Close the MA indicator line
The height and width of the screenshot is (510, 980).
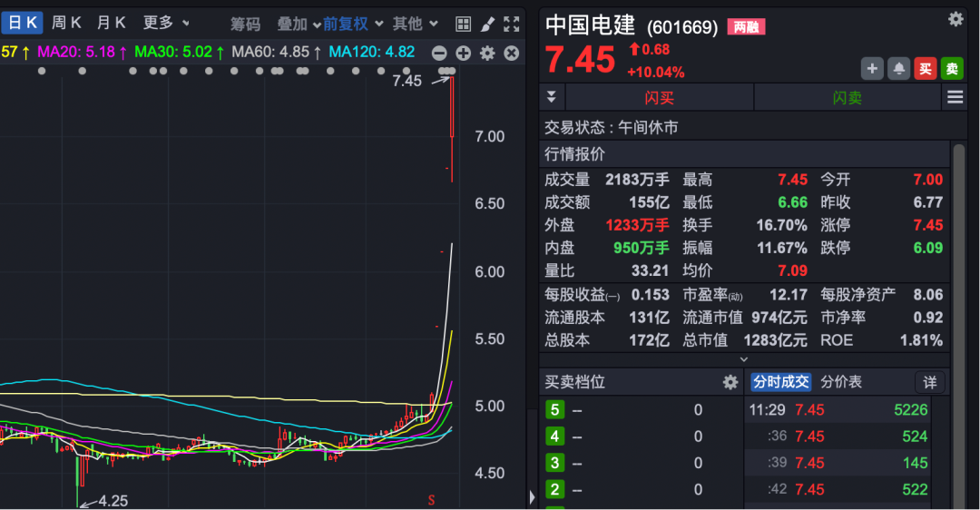click(x=511, y=54)
